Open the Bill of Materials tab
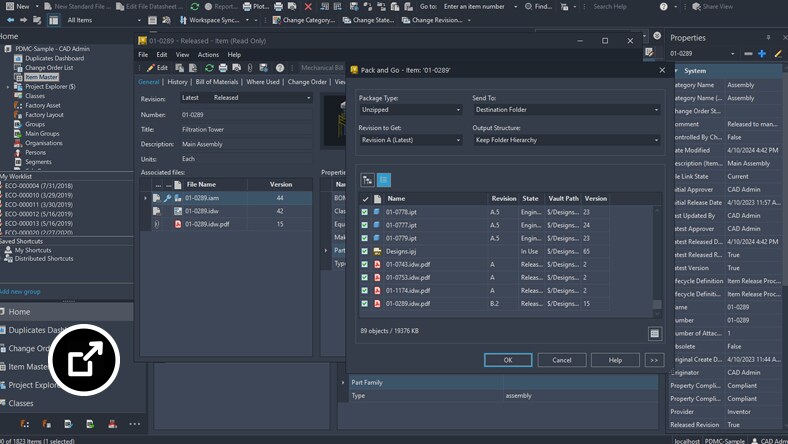Viewport: 788px width, 444px height. [x=217, y=82]
